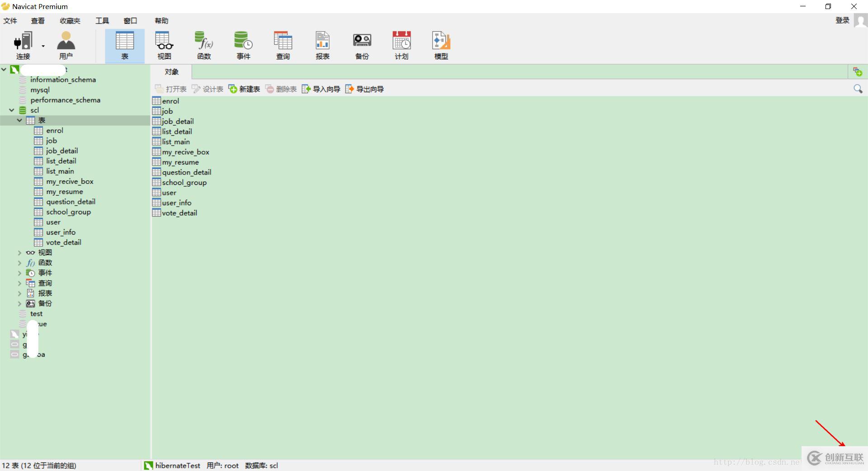Click '用户: root' in status bar
Screen dimensions: 868x471
222,466
